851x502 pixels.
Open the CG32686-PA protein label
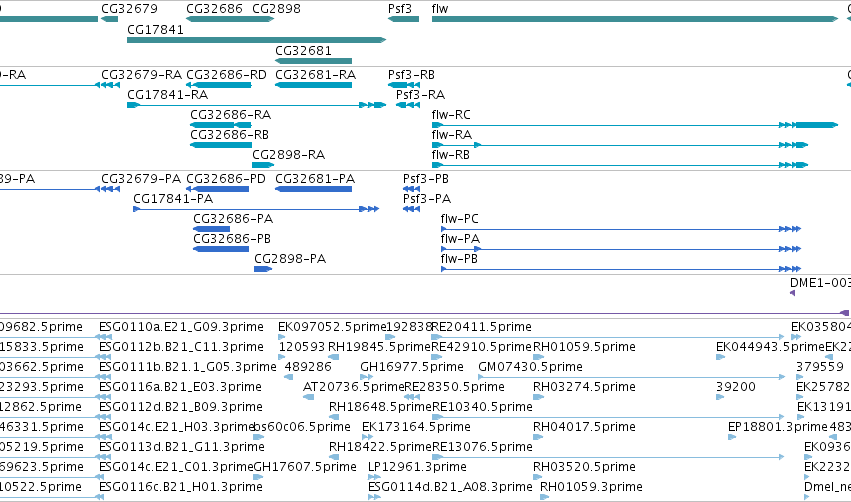click(x=233, y=219)
